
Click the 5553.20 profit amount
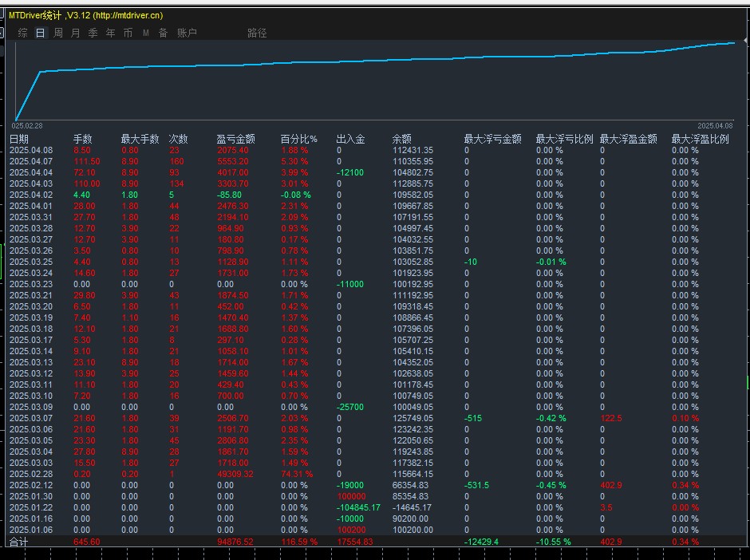(233, 162)
